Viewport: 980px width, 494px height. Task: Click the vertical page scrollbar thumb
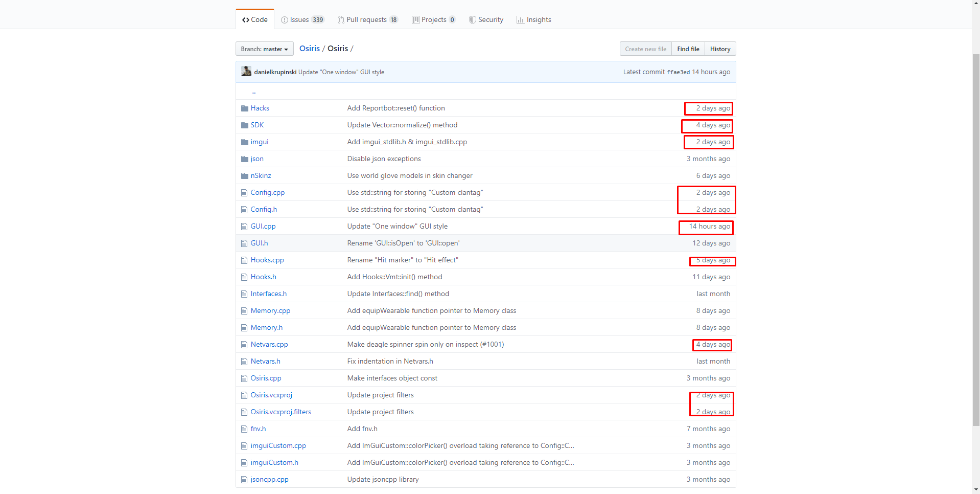pos(976,240)
